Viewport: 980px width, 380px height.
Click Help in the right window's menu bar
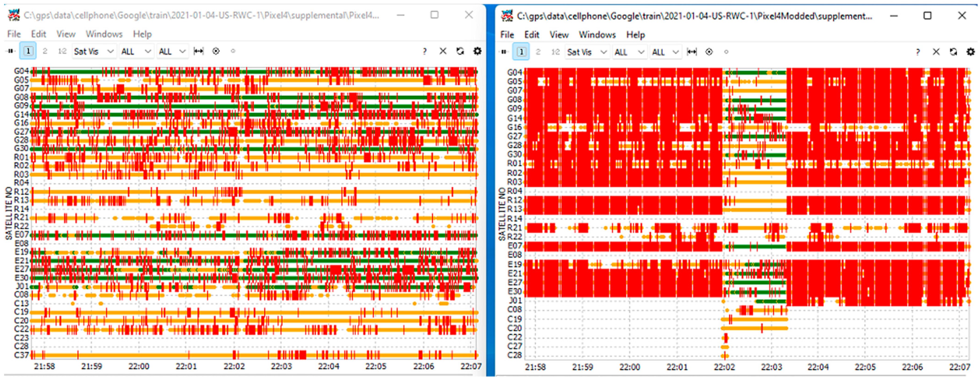click(x=635, y=35)
